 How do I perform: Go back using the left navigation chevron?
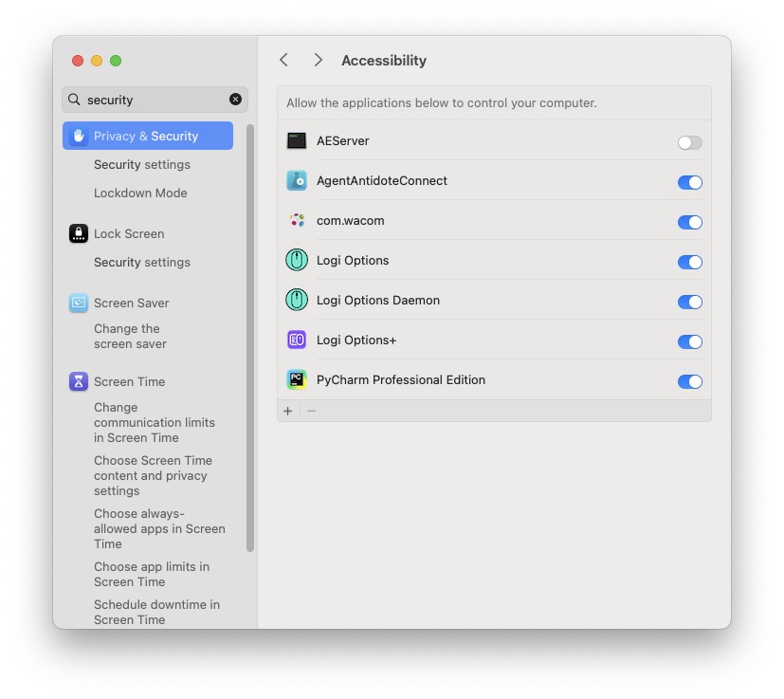click(x=283, y=59)
